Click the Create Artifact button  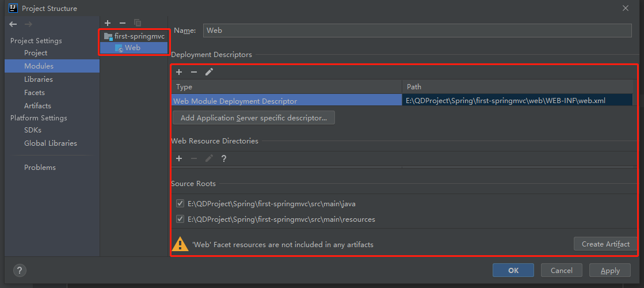[x=605, y=244]
